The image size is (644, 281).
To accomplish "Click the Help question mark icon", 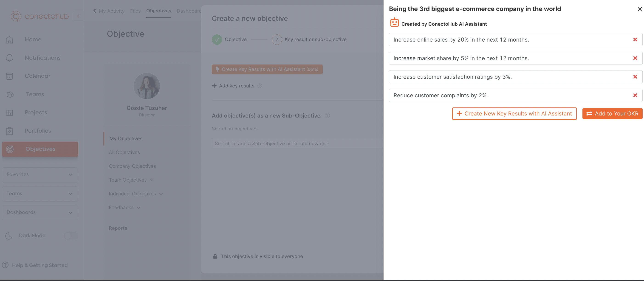I will click(5, 265).
